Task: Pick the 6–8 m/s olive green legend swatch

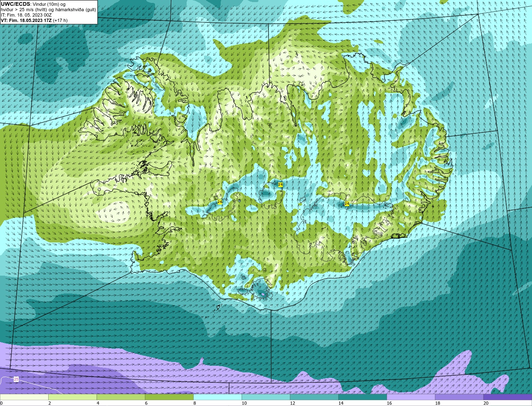Action: (x=169, y=397)
